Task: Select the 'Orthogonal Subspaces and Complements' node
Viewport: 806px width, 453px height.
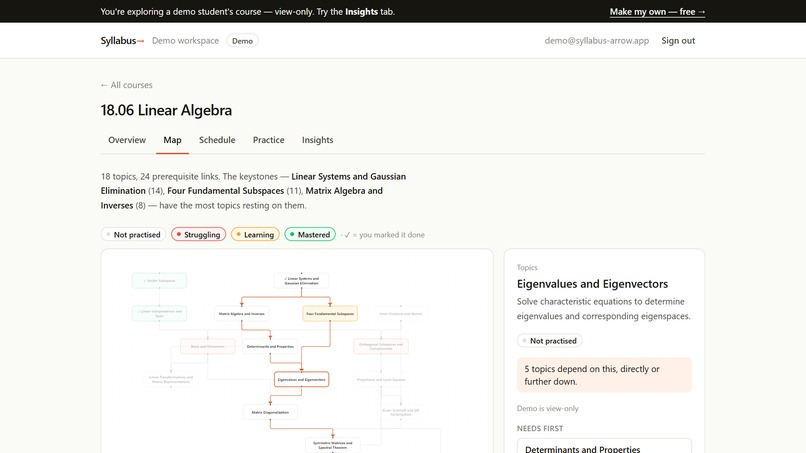Action: (x=381, y=347)
